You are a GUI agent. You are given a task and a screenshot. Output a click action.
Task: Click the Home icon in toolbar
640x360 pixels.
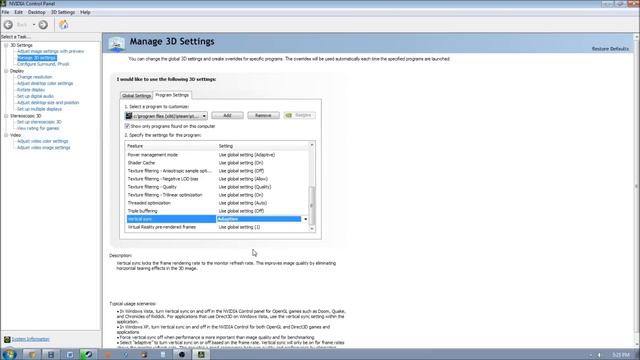tap(63, 24)
